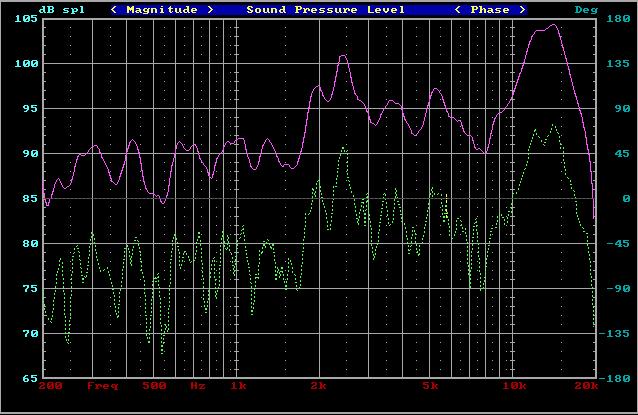Screen dimensions: 638x415
Task: Click the 75 dB scale value
Action: (x=30, y=288)
